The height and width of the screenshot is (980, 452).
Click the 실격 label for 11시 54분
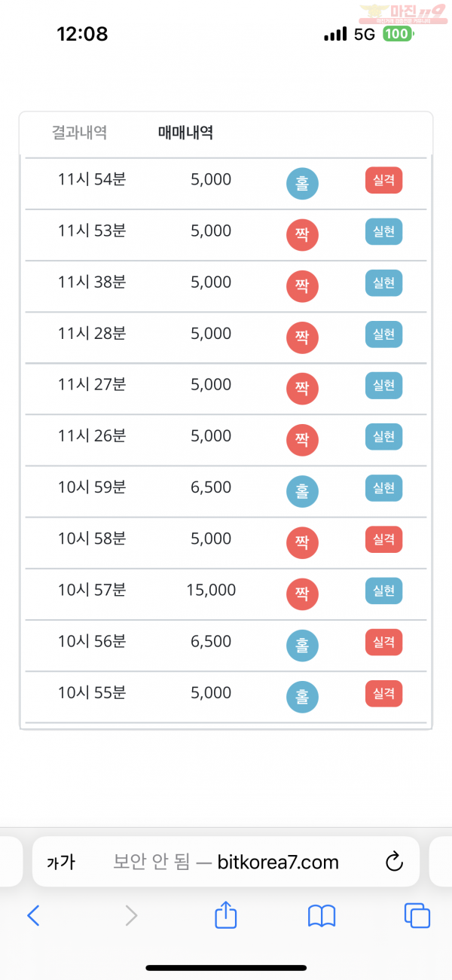click(x=384, y=180)
